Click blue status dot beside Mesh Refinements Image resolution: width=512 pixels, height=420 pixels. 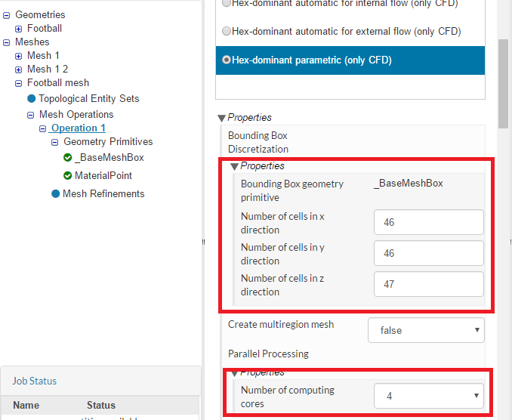point(56,194)
